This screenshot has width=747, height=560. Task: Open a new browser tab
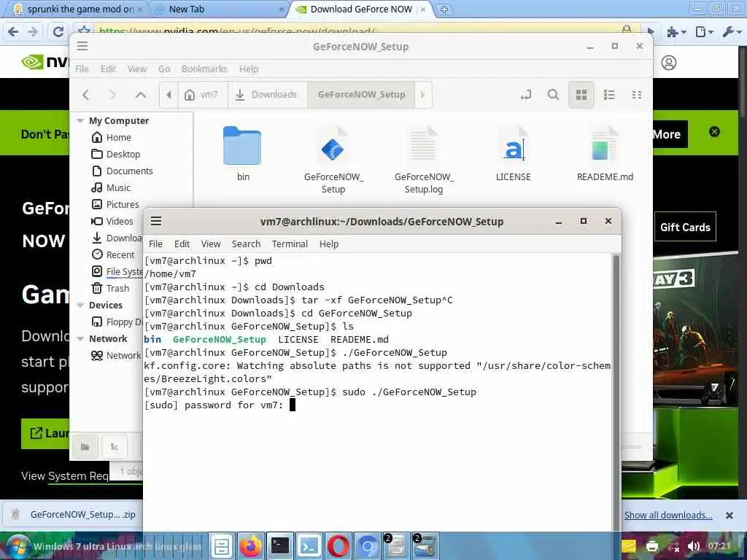444,9
